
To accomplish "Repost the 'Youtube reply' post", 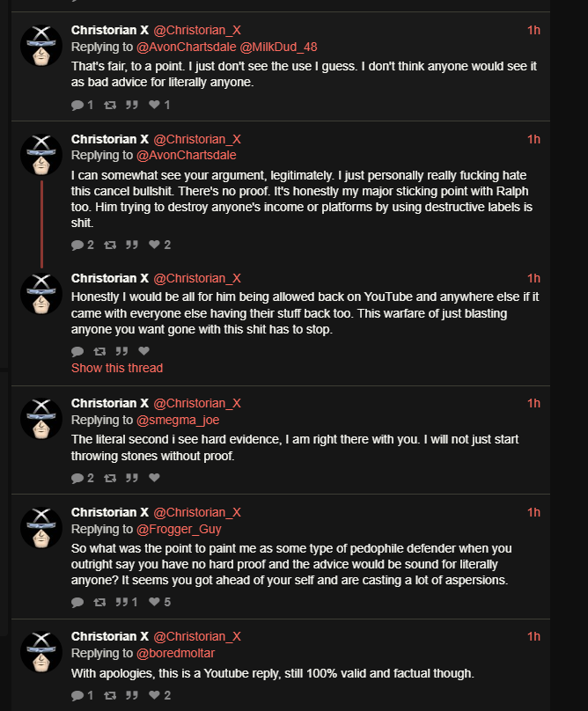I will 110,695.
